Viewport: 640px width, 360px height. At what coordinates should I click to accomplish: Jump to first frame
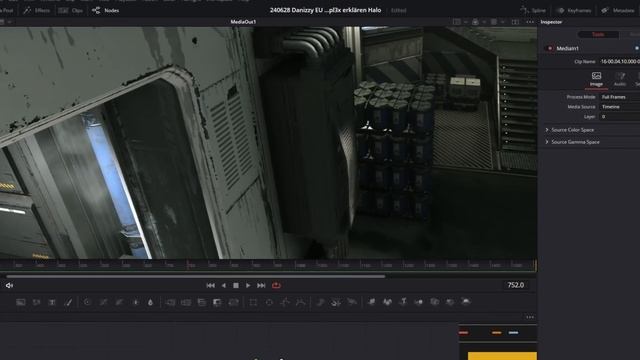point(211,285)
